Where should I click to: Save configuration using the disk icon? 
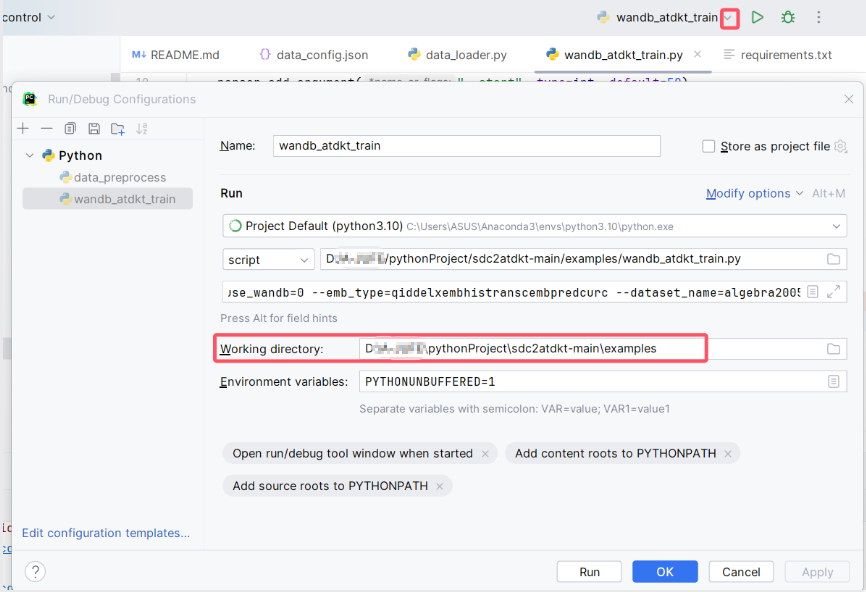94,129
